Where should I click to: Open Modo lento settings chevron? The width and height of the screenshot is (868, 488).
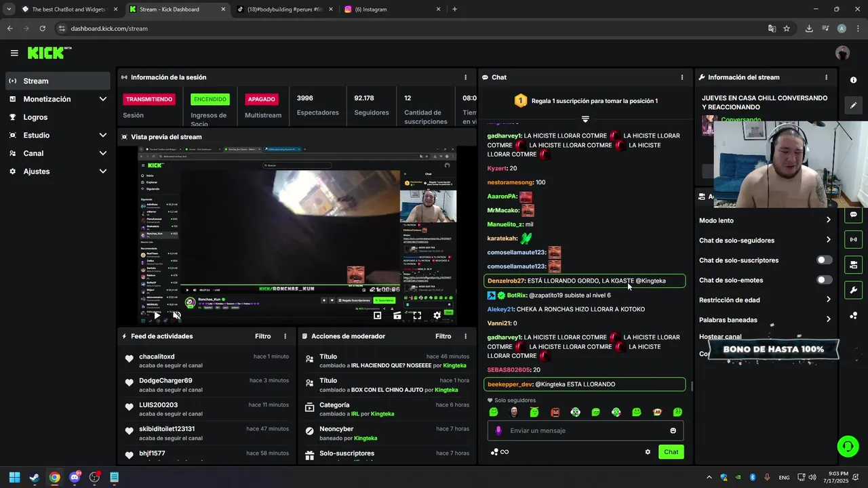[828, 220]
